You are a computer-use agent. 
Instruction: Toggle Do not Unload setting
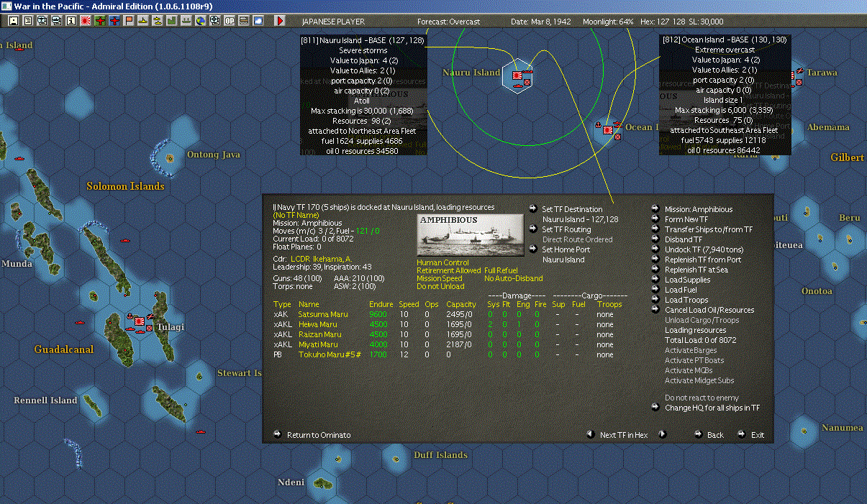(440, 287)
